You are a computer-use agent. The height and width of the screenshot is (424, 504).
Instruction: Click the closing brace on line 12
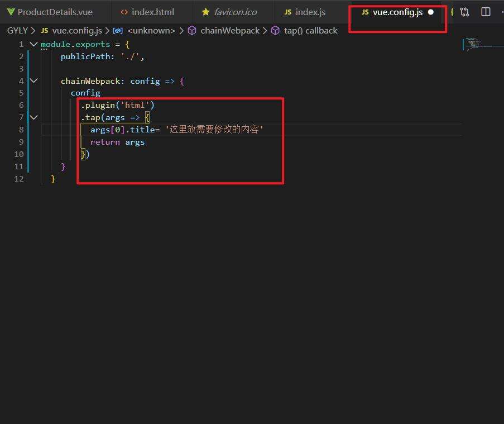[x=53, y=179]
